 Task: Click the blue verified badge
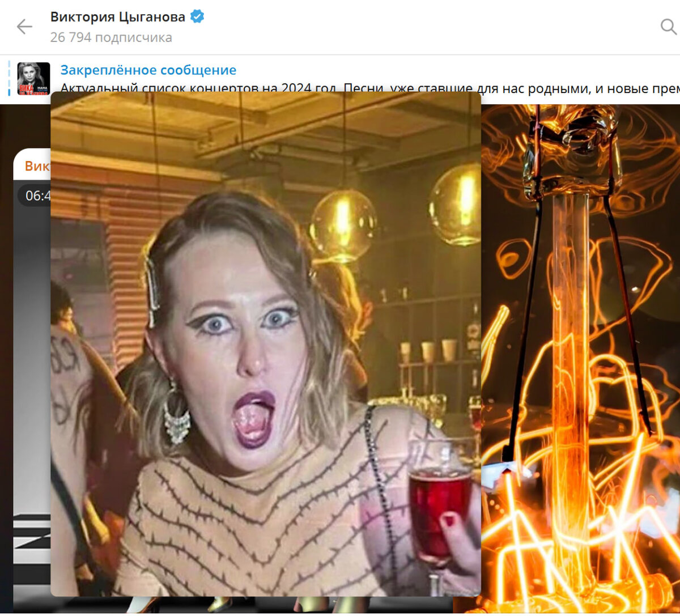pyautogui.click(x=197, y=17)
